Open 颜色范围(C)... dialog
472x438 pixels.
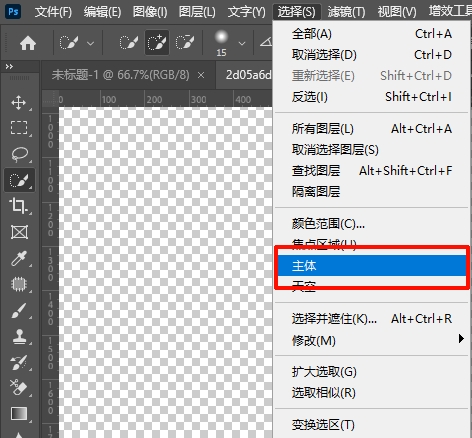point(372,224)
